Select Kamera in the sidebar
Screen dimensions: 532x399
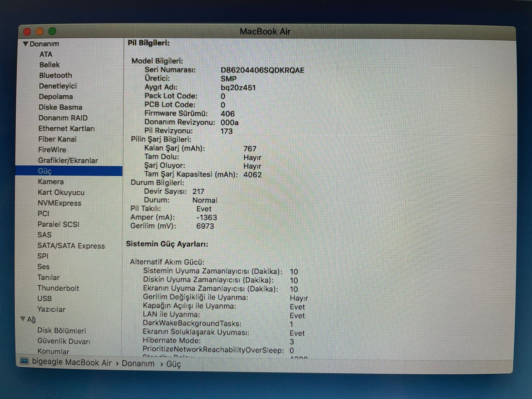tap(51, 182)
